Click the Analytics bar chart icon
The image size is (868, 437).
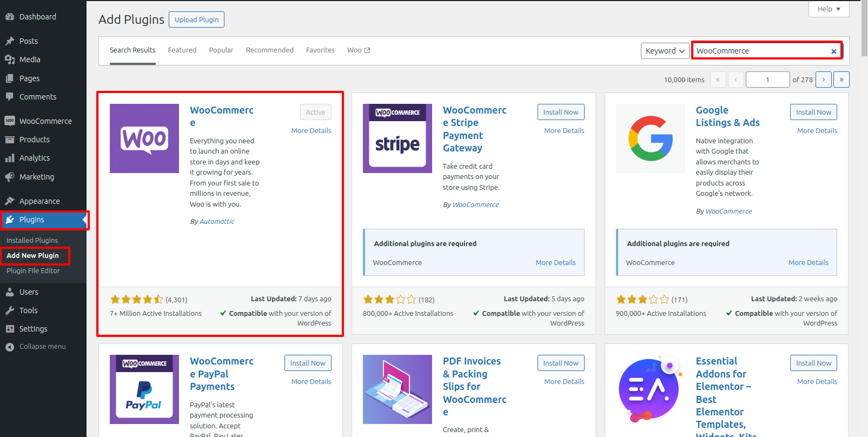pyautogui.click(x=10, y=158)
